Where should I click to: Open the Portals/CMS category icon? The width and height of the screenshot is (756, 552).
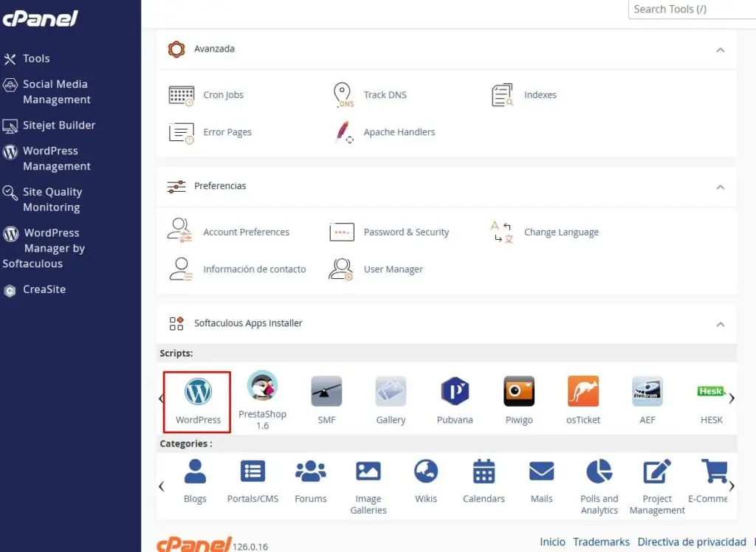[252, 472]
